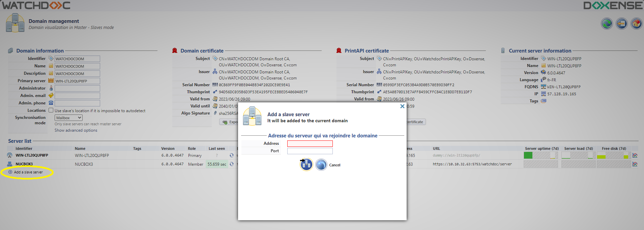Viewport: 644px width, 230px height.
Task: Click the Version chip icon beside 6.0.0.4647
Action: click(x=543, y=72)
